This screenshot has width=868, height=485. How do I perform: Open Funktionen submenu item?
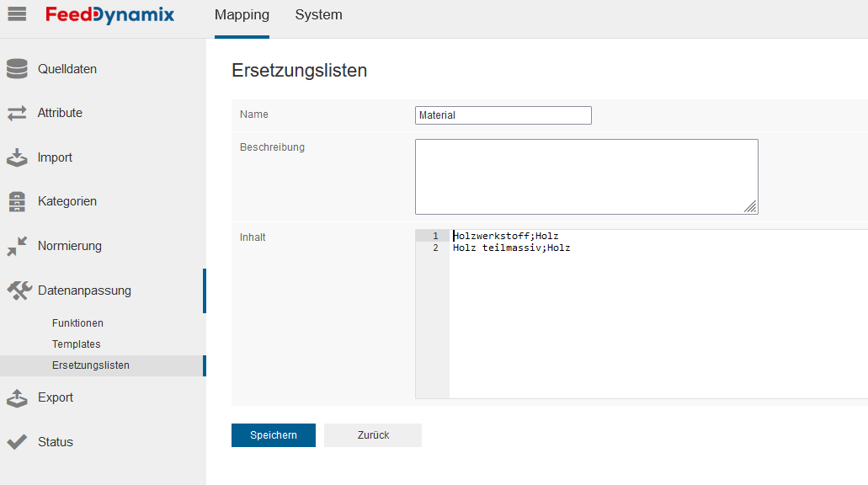[x=77, y=323]
